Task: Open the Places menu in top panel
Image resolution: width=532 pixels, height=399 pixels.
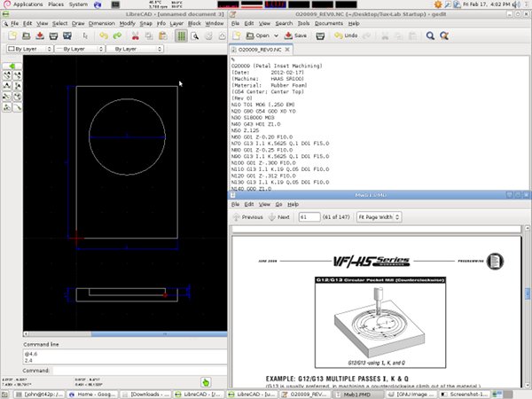Action: coord(56,4)
